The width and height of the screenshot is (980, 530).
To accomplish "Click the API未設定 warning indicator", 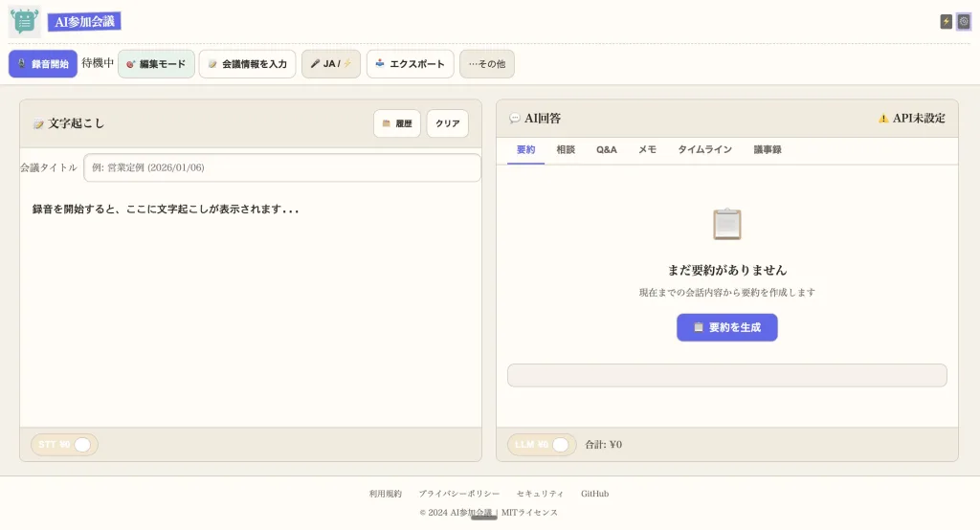I will coord(911,119).
